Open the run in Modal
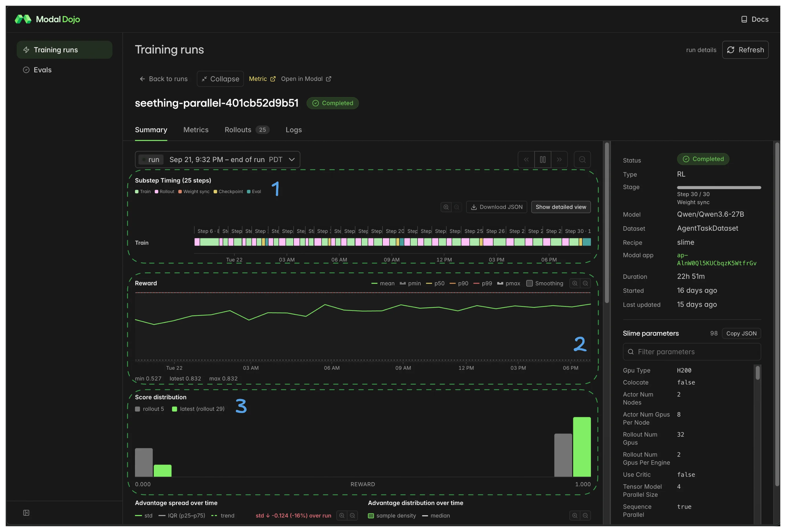The height and width of the screenshot is (532, 786). pyautogui.click(x=306, y=79)
